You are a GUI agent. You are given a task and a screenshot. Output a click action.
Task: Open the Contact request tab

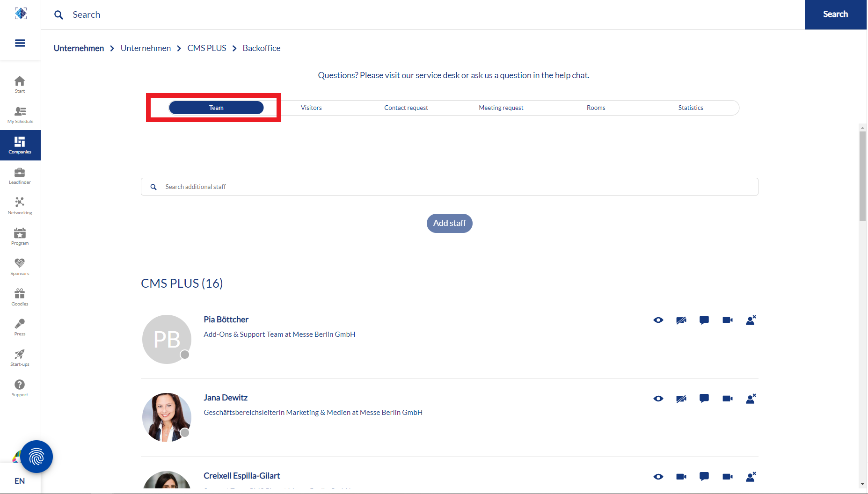[406, 108]
